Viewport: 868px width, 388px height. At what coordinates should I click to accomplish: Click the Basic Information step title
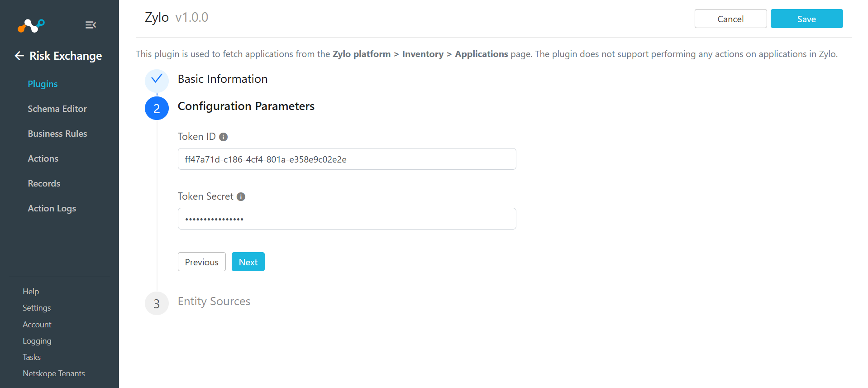(223, 79)
